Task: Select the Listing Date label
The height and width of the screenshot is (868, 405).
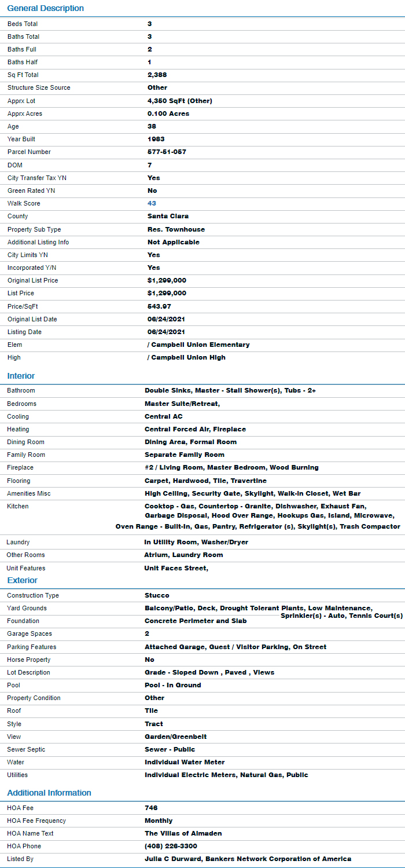Action: pyautogui.click(x=25, y=332)
